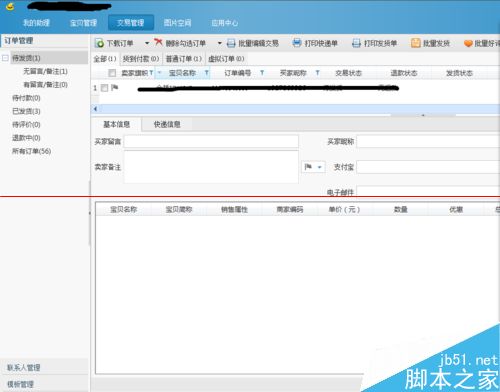
Task: Select 待付款(0) in the order tree
Action: pyautogui.click(x=26, y=98)
